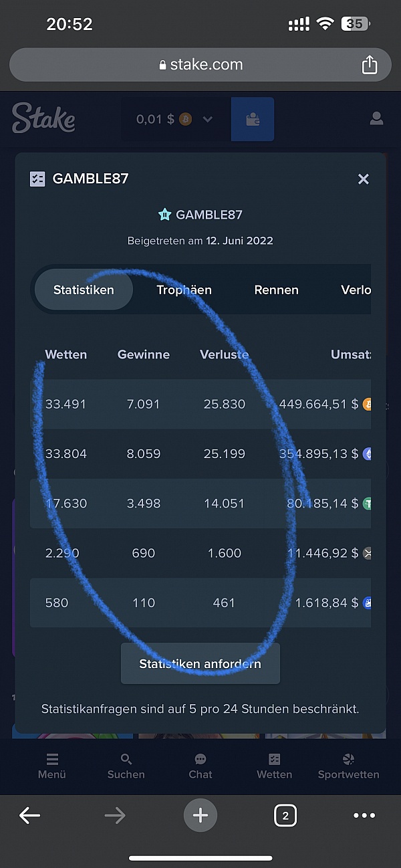Viewport: 401px width, 868px height.
Task: Click the XRP icon in the 2.290 bets row
Action: tap(368, 553)
